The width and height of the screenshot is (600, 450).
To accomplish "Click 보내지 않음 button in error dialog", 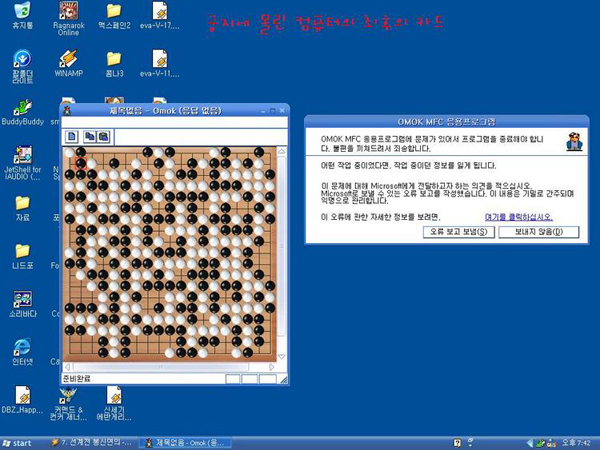I will tap(539, 232).
